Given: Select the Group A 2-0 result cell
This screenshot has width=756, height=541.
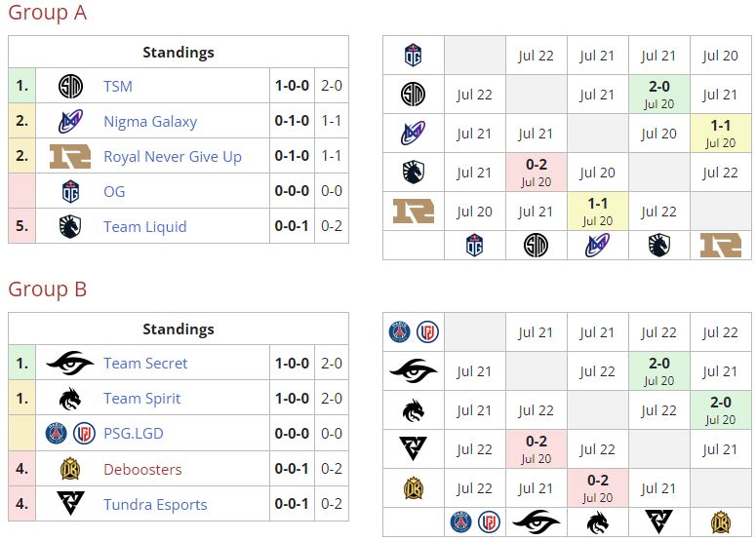Looking at the screenshot, I should 658,94.
